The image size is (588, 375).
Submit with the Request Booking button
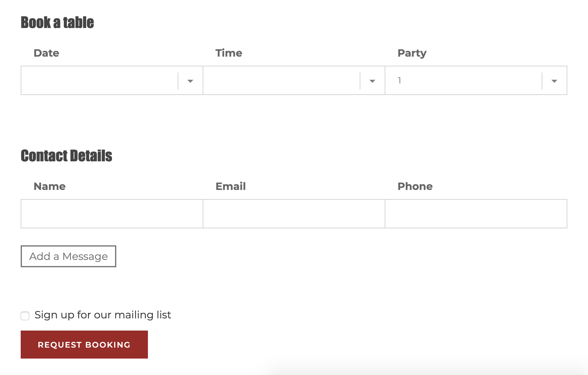84,345
